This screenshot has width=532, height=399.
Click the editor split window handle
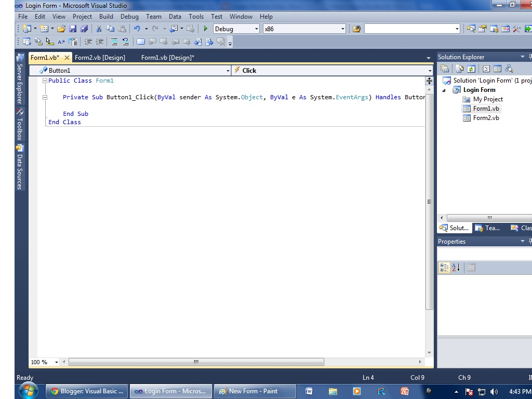pos(429,81)
